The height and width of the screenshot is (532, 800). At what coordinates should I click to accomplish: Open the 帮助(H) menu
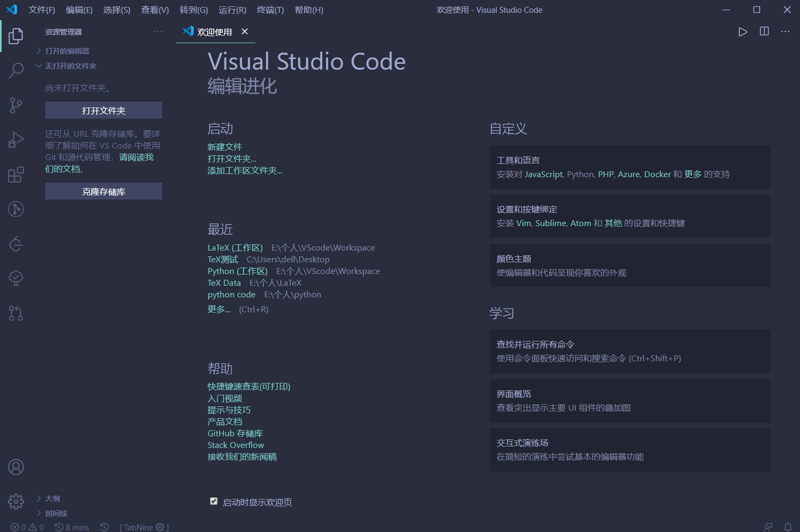coord(309,10)
